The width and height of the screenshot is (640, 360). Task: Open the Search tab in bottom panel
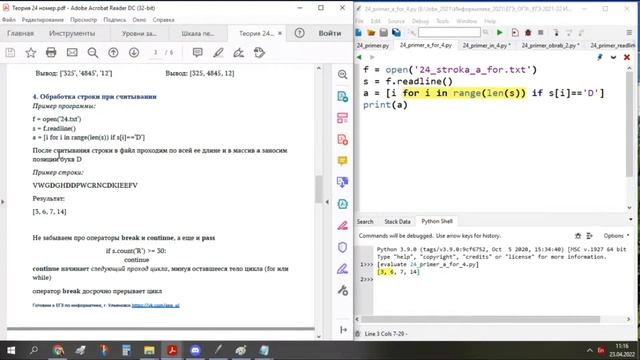pos(365,222)
